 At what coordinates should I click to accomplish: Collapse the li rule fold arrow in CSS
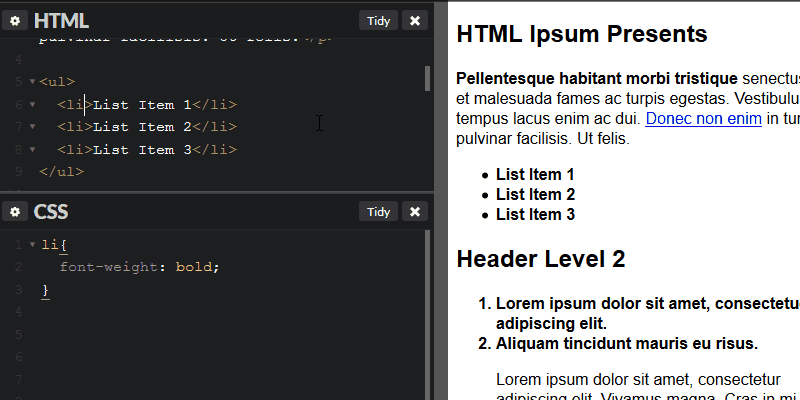(33, 245)
